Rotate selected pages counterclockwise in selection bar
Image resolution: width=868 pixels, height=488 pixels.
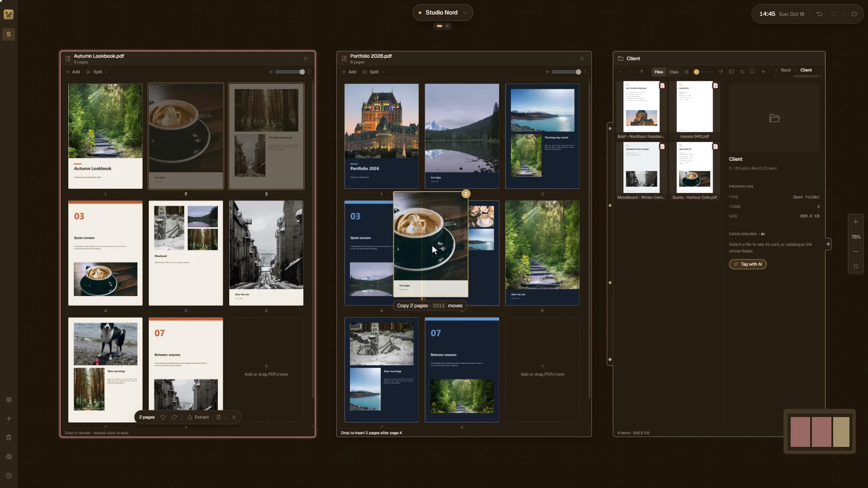pyautogui.click(x=163, y=417)
